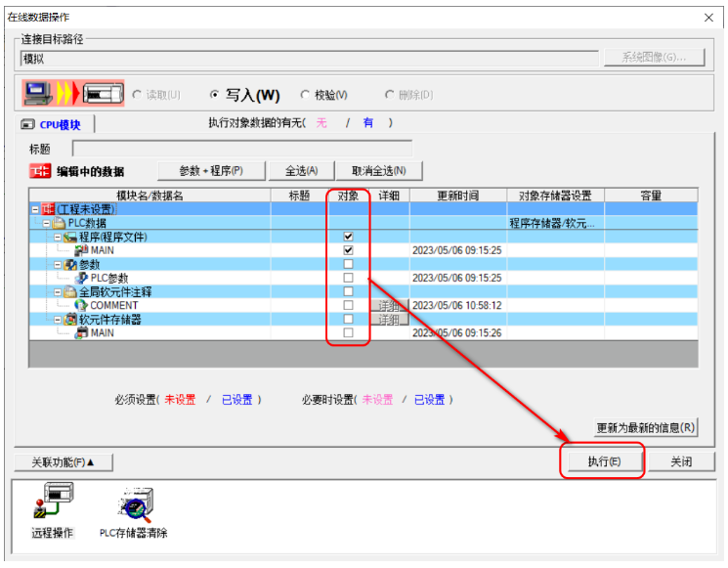Collapse the 参数 tree node
The height and width of the screenshot is (568, 728).
coord(58,265)
